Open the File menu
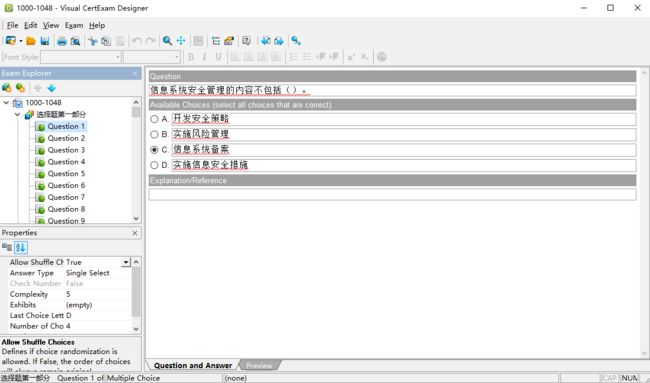 (12, 25)
